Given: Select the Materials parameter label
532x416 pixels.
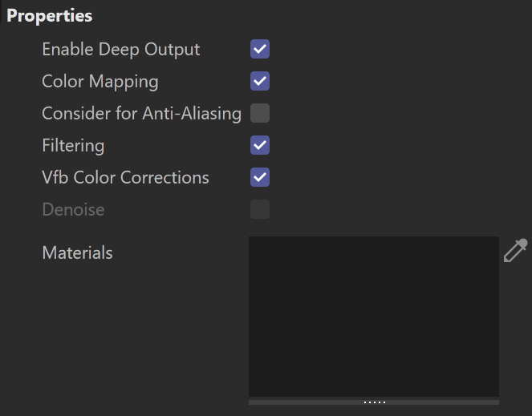Looking at the screenshot, I should pos(77,253).
